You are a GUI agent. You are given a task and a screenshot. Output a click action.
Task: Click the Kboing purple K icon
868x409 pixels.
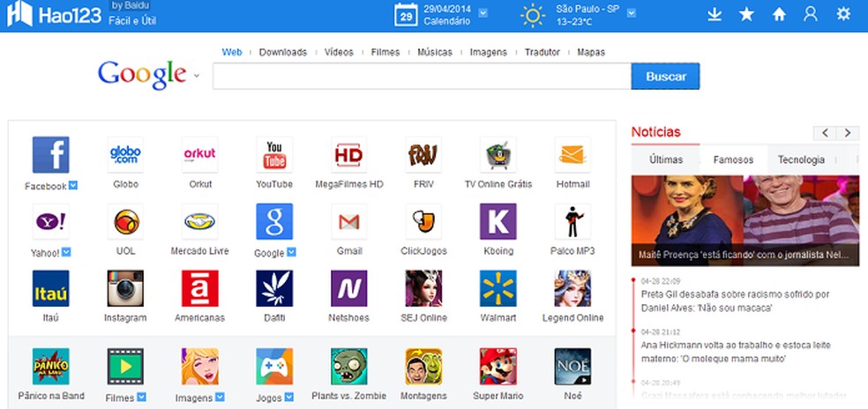pyautogui.click(x=498, y=221)
